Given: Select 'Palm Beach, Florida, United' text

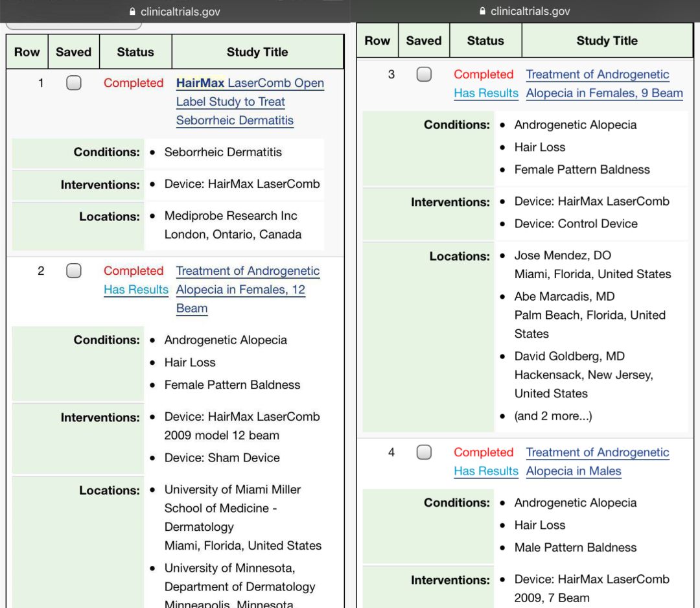Looking at the screenshot, I should point(590,316).
